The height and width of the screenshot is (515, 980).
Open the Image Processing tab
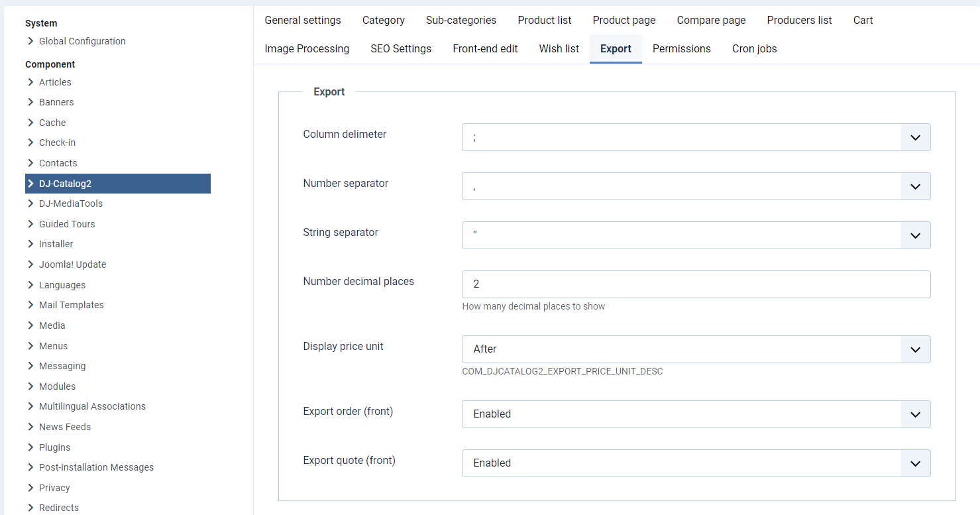pos(307,48)
